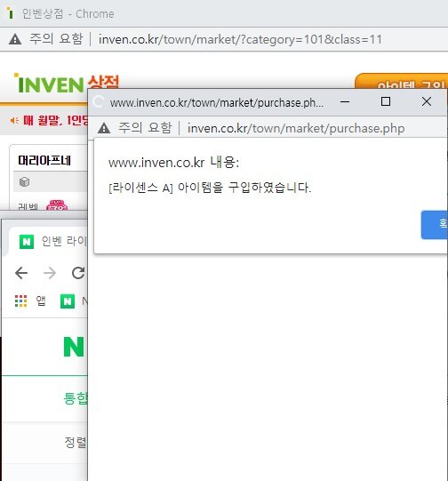Click the 머리아프네 username
Viewport: 448px width, 481px height.
point(44,160)
